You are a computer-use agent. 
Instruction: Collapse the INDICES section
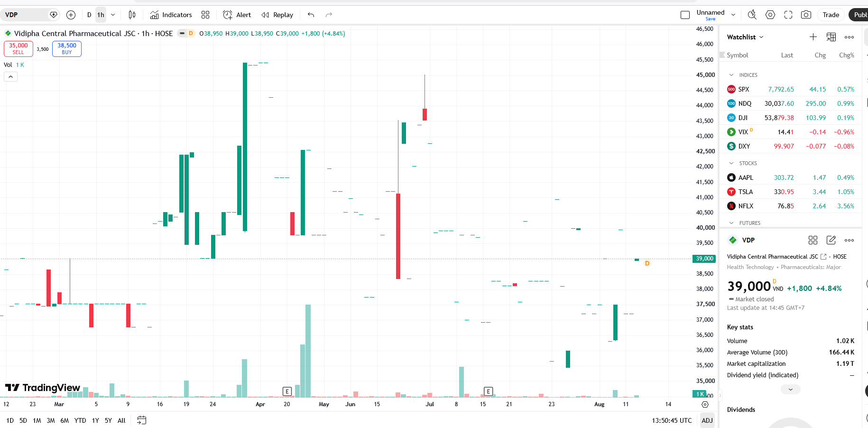731,75
